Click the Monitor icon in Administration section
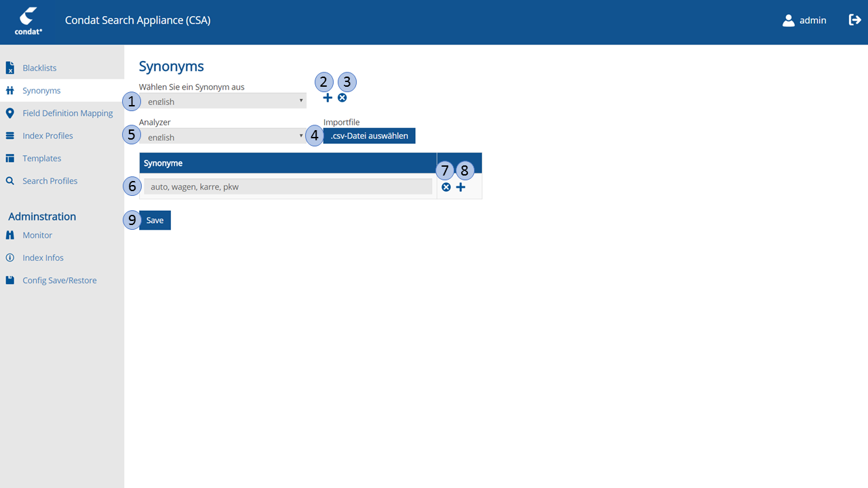This screenshot has height=488, width=868. [9, 235]
